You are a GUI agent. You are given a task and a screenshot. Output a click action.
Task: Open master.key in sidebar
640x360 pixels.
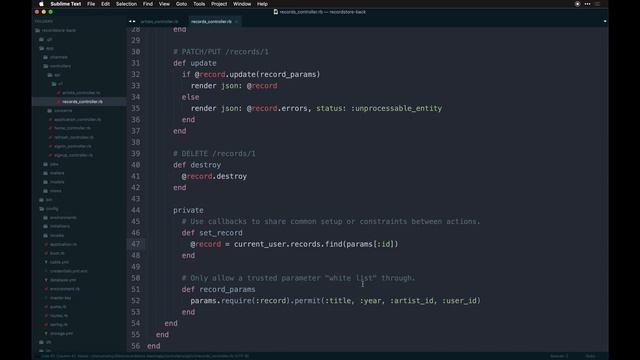point(60,298)
